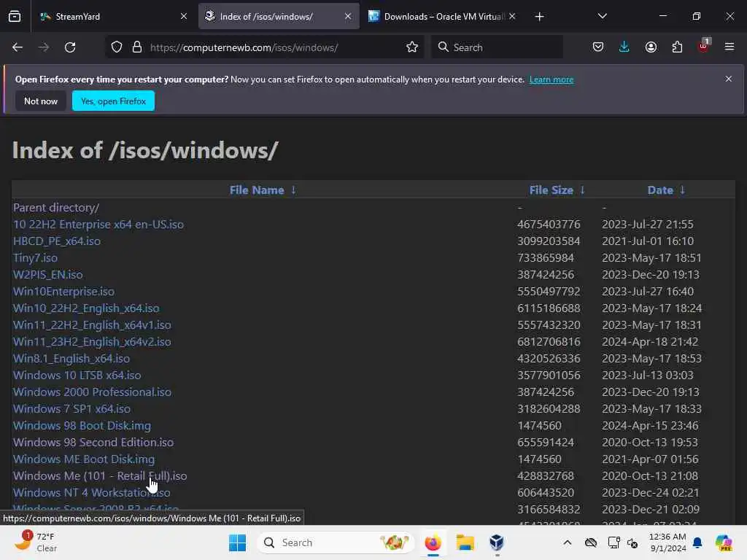Switch to the Index of /isos/windows/ tab
747x560 pixels.
point(279,17)
